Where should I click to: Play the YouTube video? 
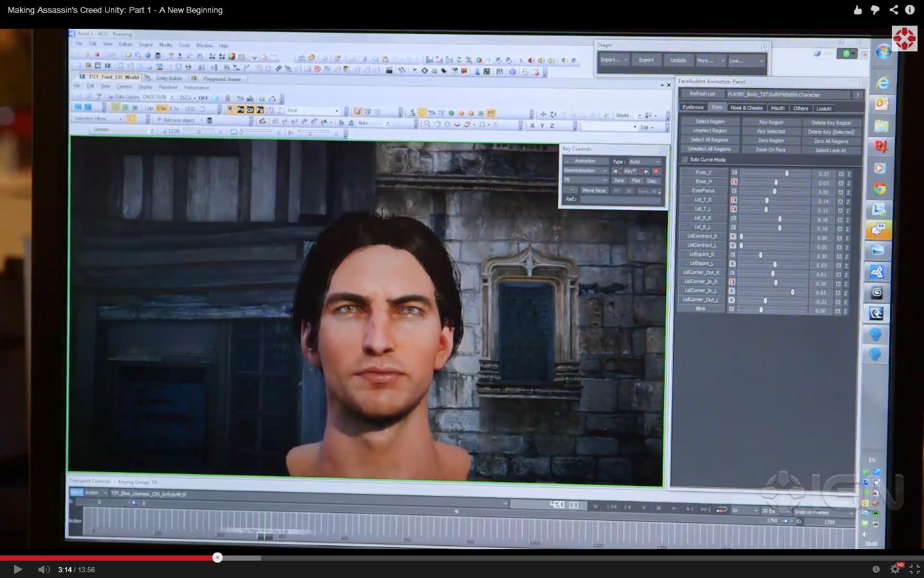(x=17, y=569)
